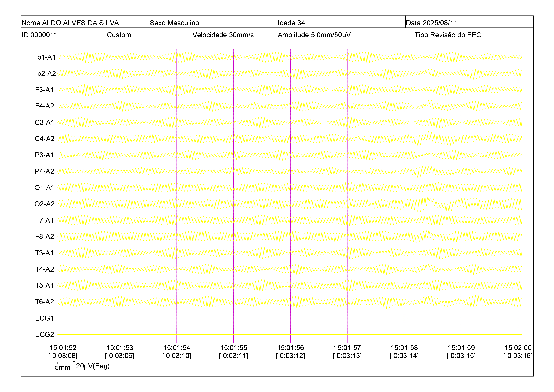This screenshot has width=554, height=392.
Task: Click the 15:01:59 time label
Action: point(461,348)
